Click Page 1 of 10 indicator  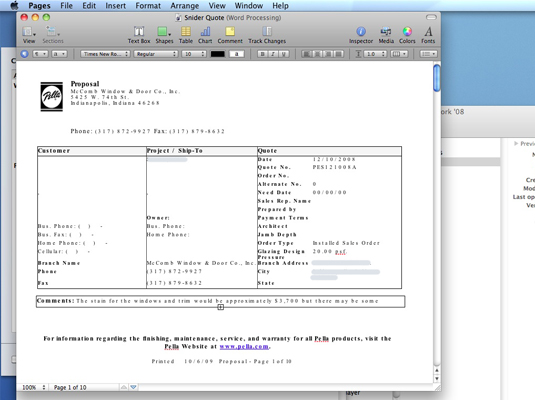70,387
